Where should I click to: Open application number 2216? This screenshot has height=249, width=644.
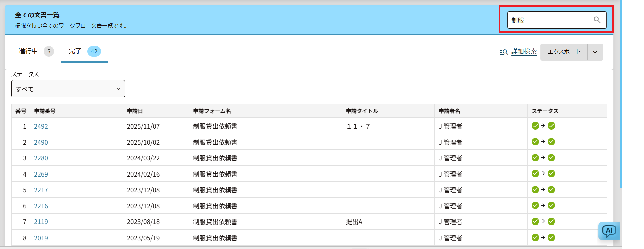pyautogui.click(x=41, y=206)
